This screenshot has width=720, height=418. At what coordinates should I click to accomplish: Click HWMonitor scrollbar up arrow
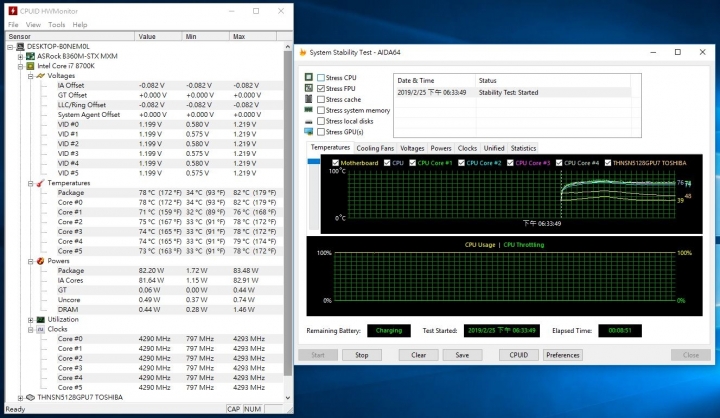288,46
